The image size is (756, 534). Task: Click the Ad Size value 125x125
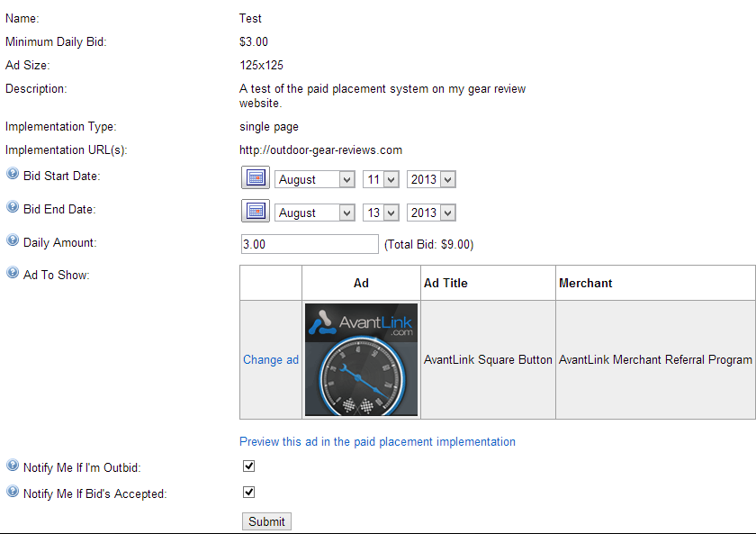261,65
